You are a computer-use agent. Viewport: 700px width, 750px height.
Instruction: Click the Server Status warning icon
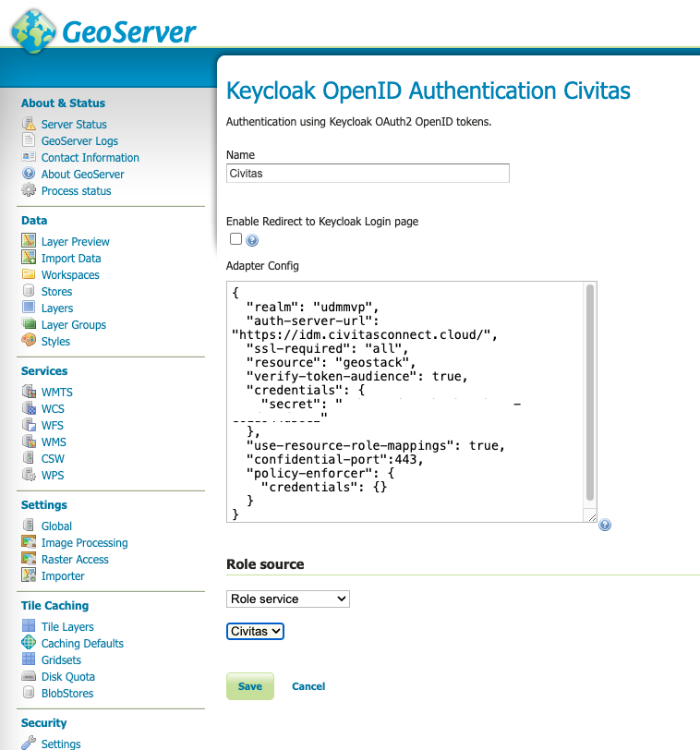pos(29,124)
